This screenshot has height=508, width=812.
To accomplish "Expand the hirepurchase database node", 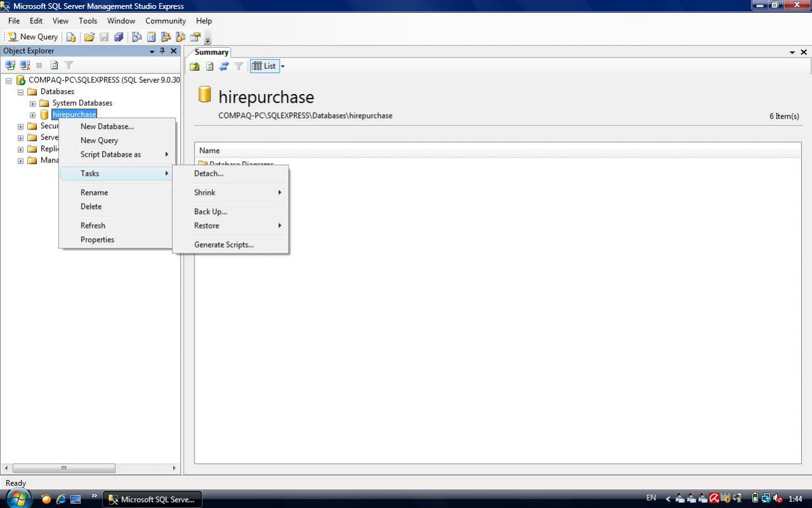I will 32,115.
